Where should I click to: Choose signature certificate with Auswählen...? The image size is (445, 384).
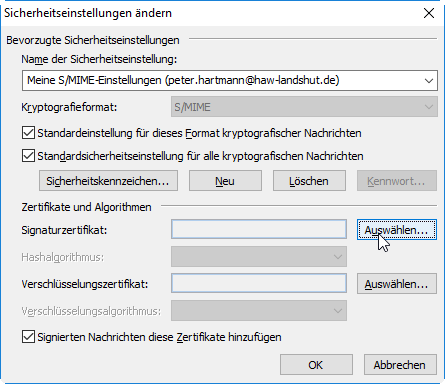(397, 229)
